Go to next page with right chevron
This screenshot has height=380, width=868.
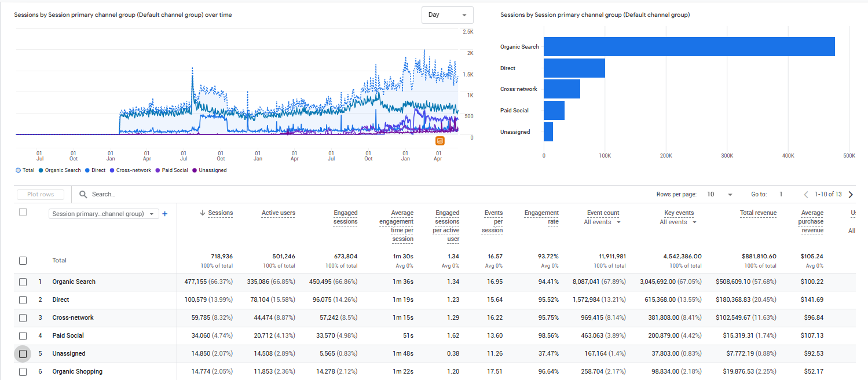[x=851, y=195]
